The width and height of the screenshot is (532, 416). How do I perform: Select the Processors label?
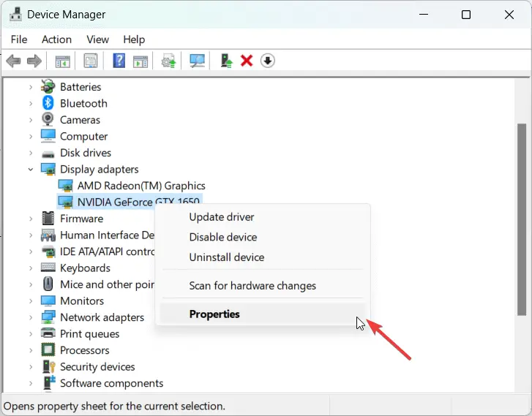pos(84,350)
